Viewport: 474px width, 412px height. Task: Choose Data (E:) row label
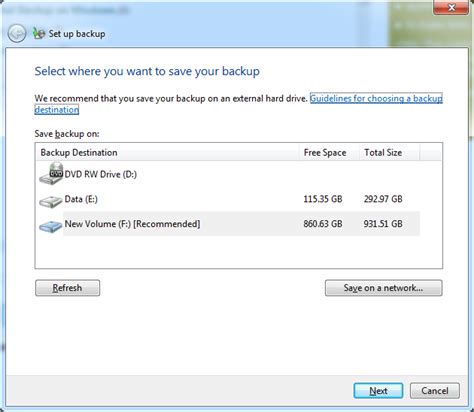(x=81, y=199)
